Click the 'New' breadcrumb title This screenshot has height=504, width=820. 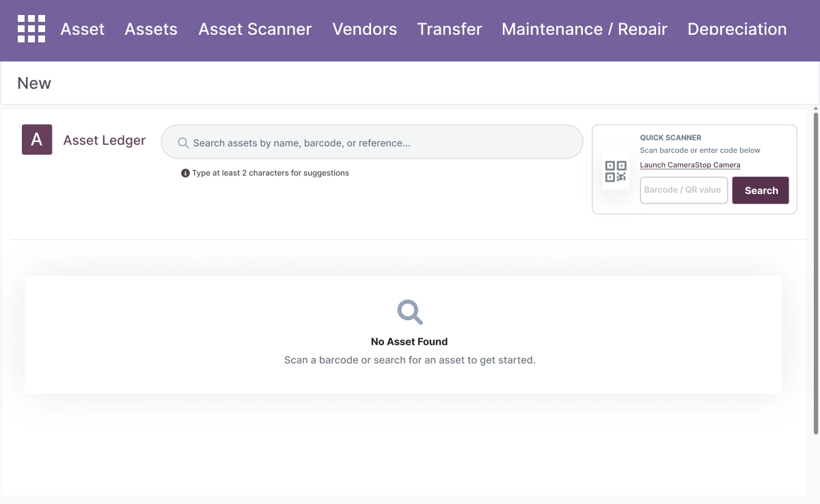click(34, 83)
